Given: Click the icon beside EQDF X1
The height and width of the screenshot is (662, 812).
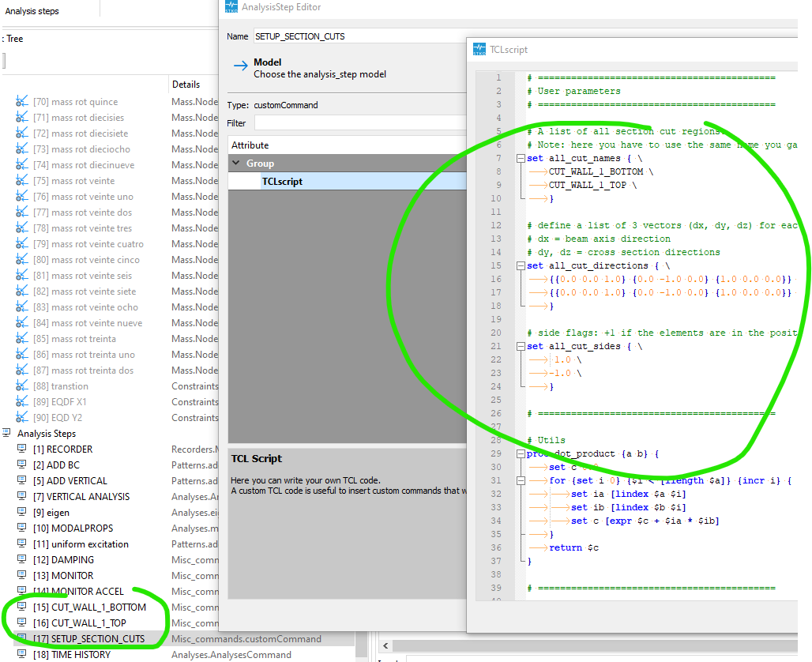Looking at the screenshot, I should tap(22, 401).
